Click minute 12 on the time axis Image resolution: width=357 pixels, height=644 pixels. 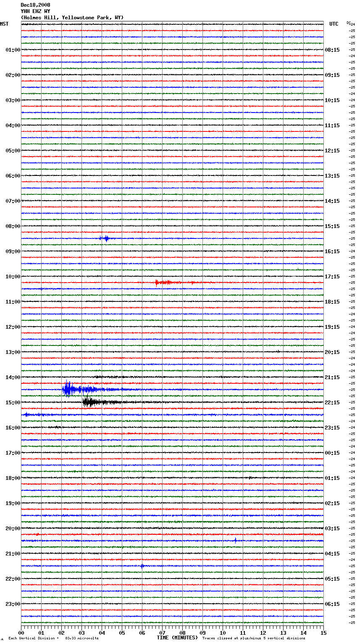pos(263,633)
